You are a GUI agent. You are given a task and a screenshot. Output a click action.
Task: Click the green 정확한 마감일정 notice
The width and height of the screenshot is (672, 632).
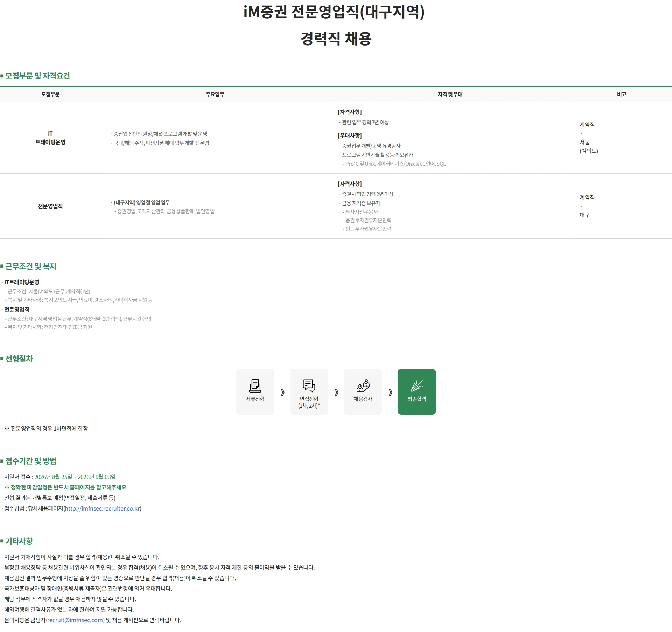pyautogui.click(x=65, y=487)
